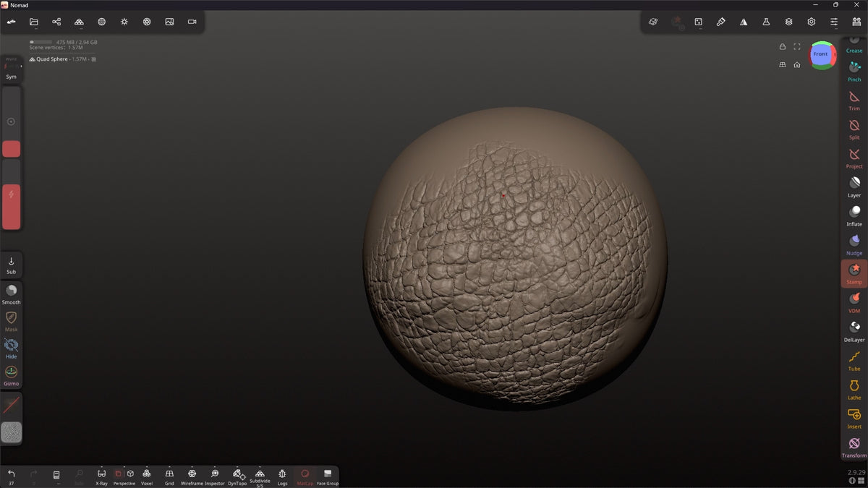This screenshot has height=488, width=868.
Task: Click the red color swatch in left panel
Action: 12,149
